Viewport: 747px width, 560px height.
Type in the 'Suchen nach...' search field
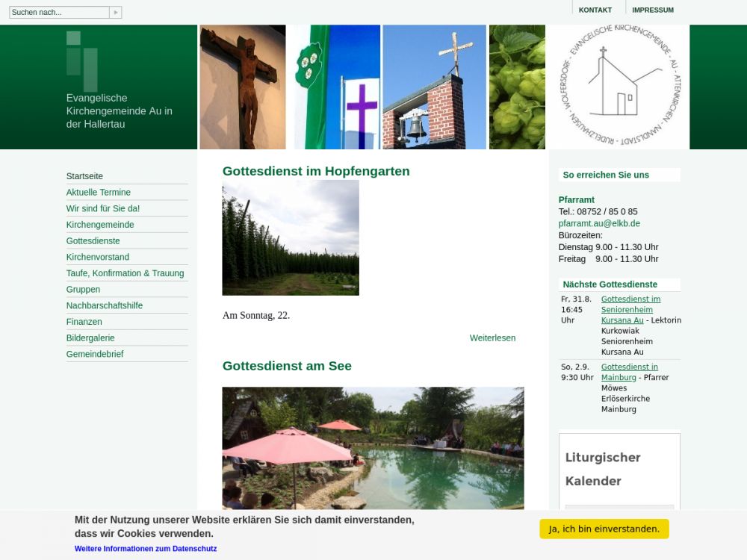point(59,13)
